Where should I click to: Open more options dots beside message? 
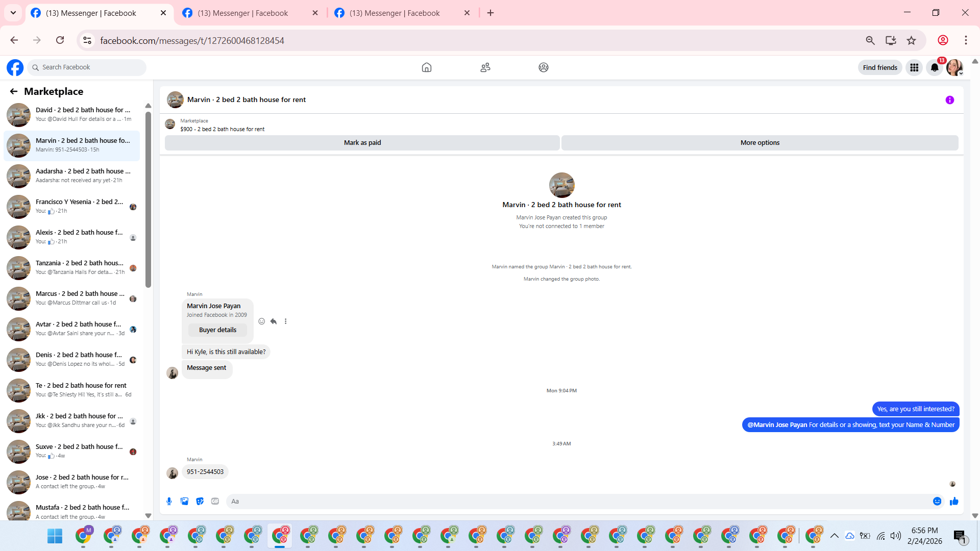(x=286, y=321)
